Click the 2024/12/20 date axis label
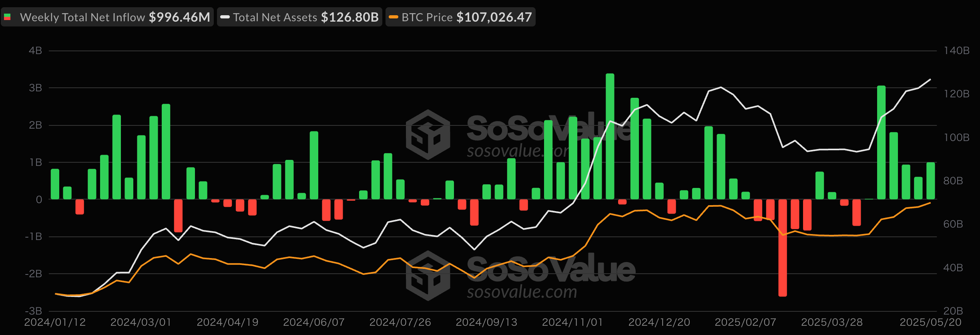980x335 pixels. (x=659, y=322)
